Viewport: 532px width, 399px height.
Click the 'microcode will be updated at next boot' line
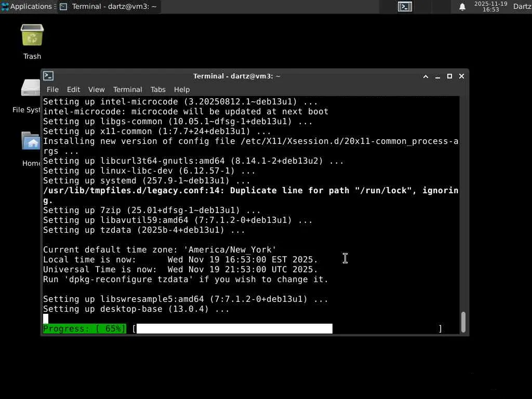(185, 111)
